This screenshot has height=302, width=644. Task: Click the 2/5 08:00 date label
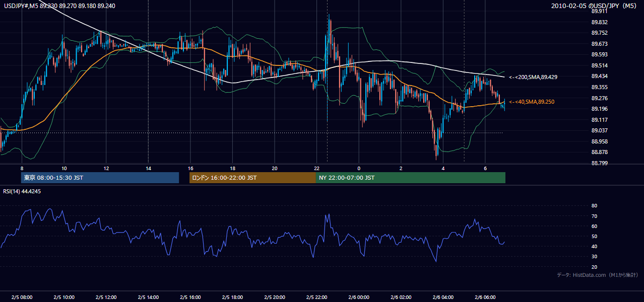click(x=22, y=297)
